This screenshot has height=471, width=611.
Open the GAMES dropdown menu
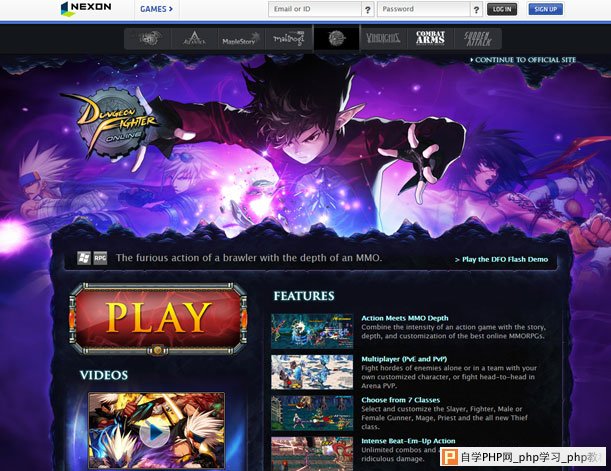pos(157,9)
